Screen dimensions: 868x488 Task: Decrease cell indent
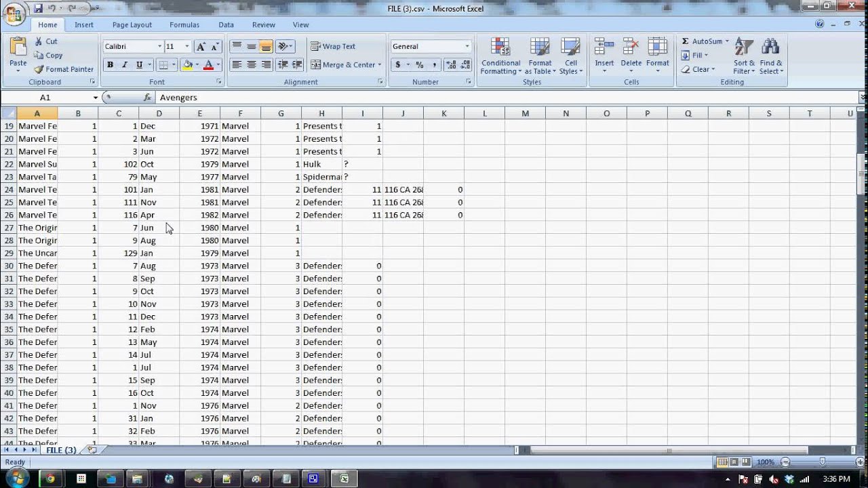283,65
